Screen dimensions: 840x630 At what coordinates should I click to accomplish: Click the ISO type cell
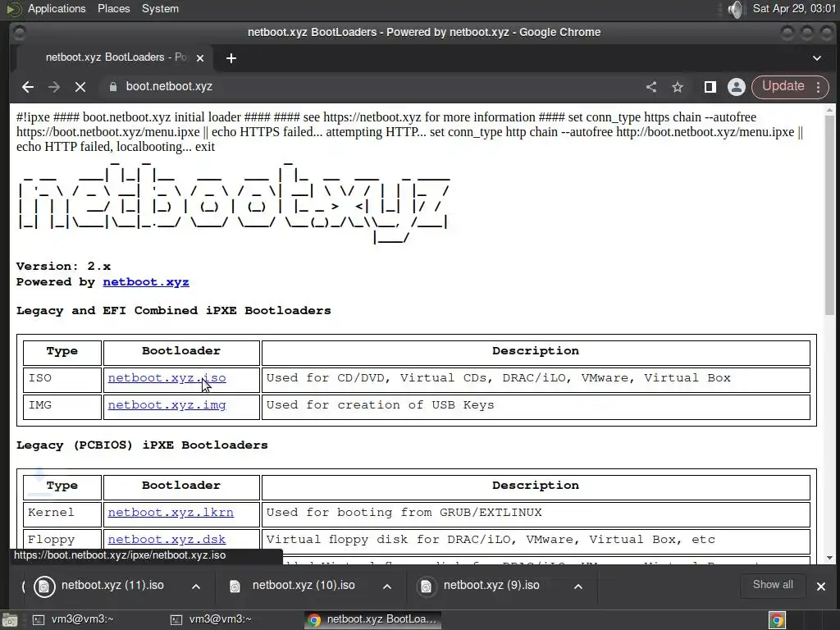[62, 380]
